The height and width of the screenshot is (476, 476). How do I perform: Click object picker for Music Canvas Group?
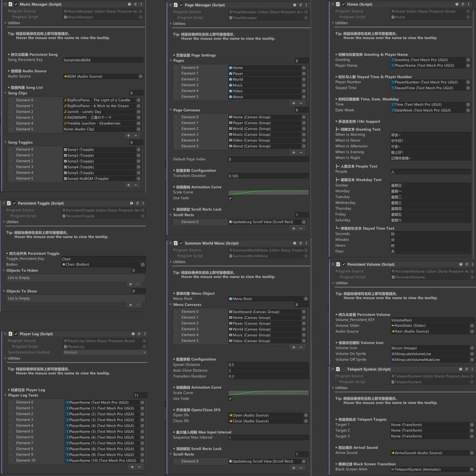pyautogui.click(x=304, y=134)
